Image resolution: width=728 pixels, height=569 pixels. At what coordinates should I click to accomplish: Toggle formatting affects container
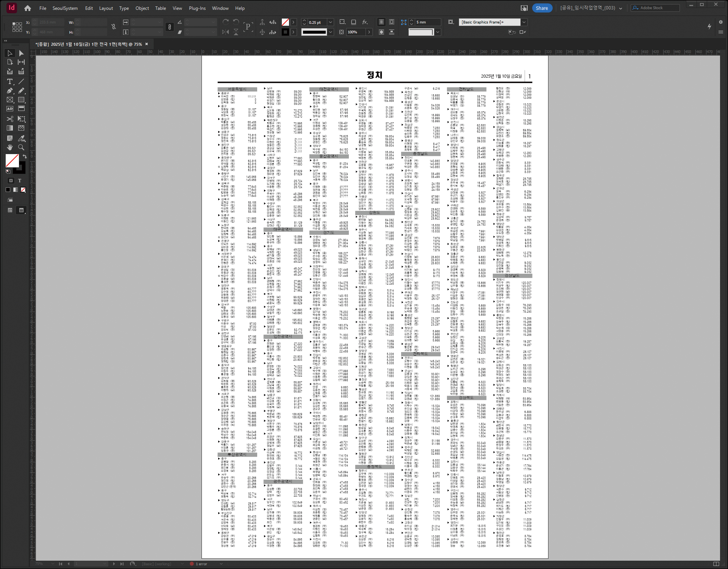pyautogui.click(x=11, y=181)
